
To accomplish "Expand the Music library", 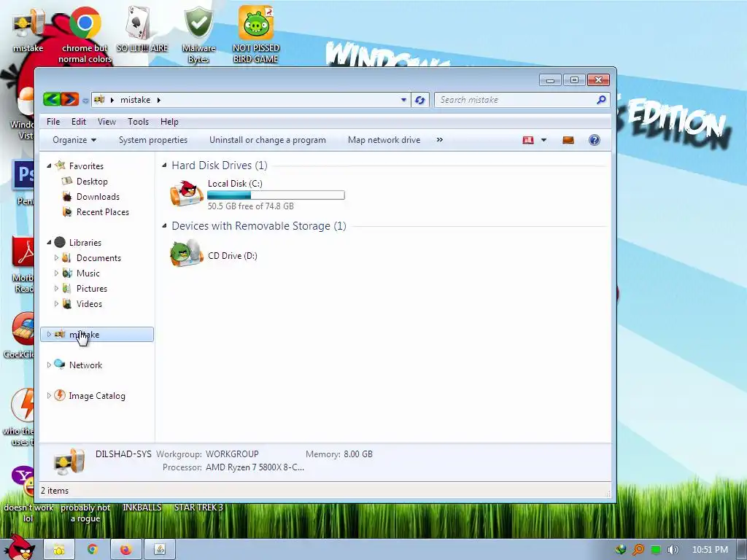I will (56, 273).
